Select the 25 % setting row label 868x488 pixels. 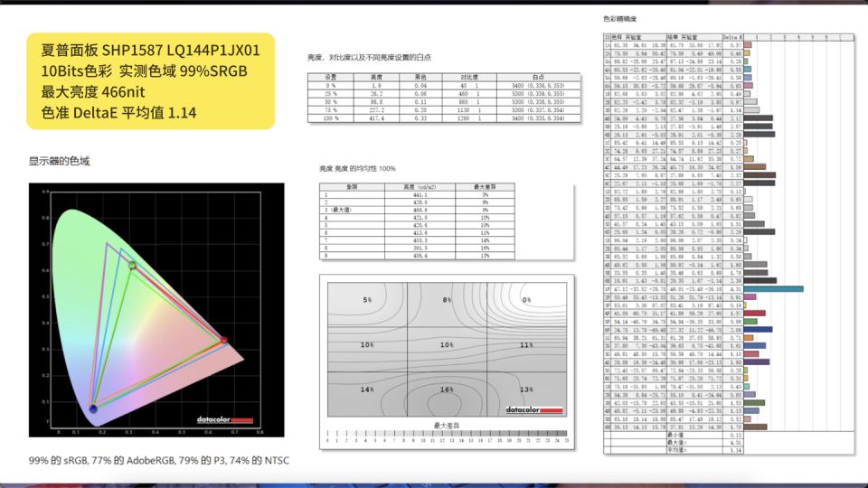[x=331, y=94]
